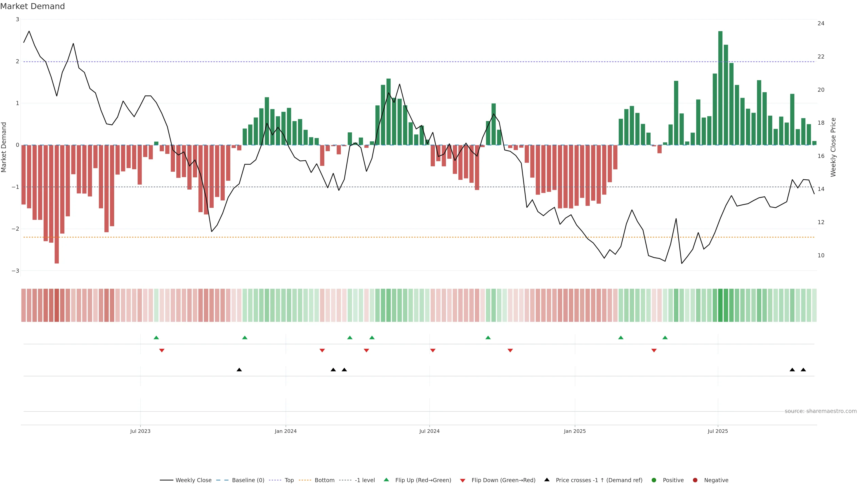Image resolution: width=868 pixels, height=488 pixels.
Task: Click the green Positive legend dot
Action: [x=654, y=480]
